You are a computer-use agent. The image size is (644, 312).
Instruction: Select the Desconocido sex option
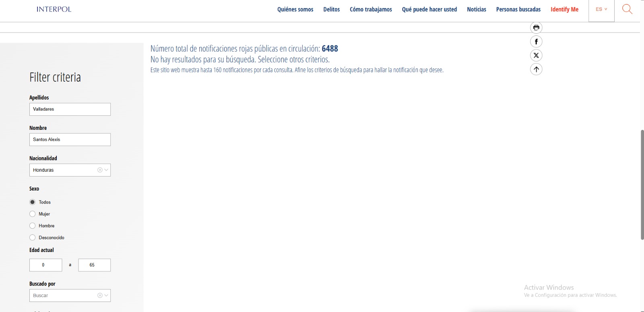tap(33, 238)
